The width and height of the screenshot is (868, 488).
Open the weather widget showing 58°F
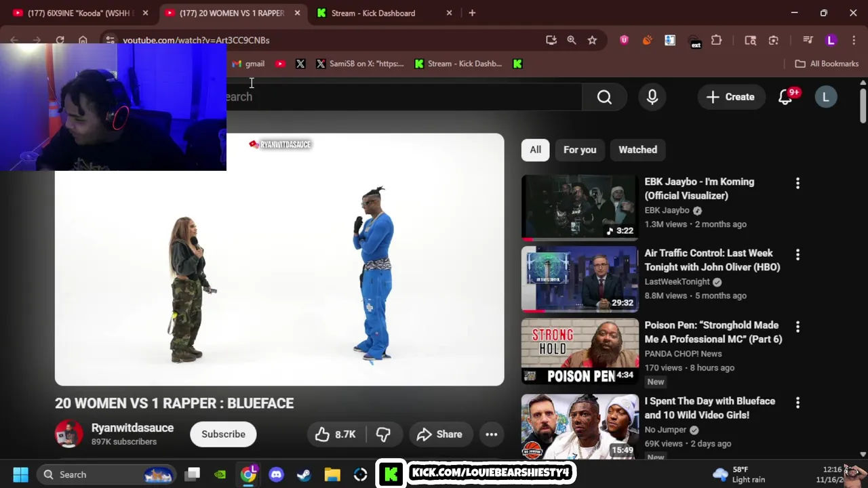click(x=739, y=474)
